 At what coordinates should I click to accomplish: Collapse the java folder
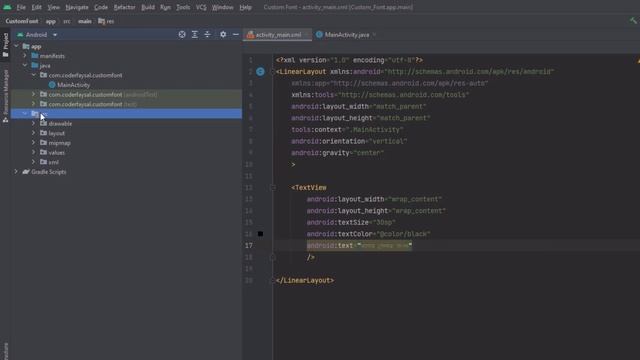click(25, 65)
